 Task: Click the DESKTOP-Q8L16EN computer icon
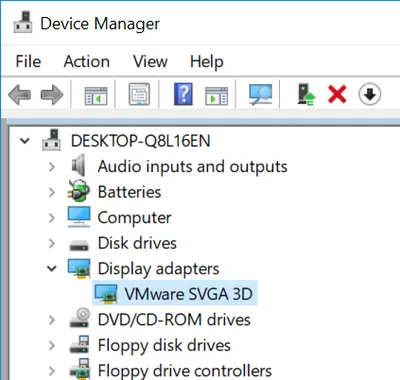51,140
